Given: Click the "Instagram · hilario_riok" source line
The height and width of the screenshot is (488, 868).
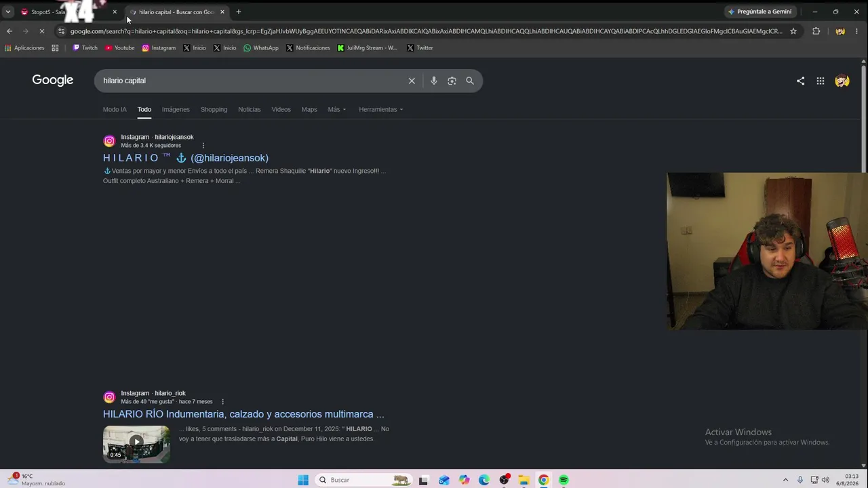Looking at the screenshot, I should [153, 393].
